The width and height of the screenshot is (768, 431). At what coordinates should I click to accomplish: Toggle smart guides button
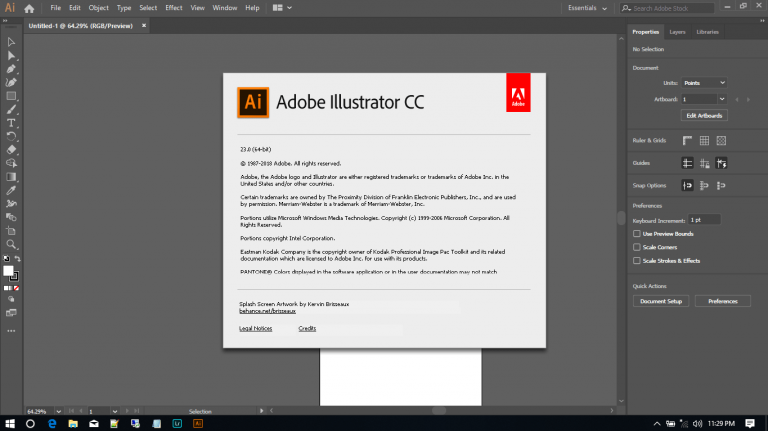tap(721, 163)
